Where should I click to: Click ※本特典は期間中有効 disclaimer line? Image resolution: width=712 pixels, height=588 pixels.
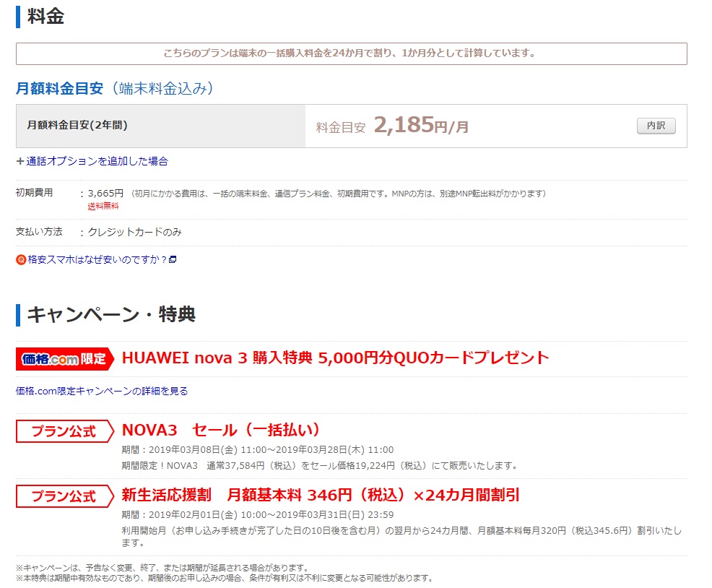(225, 578)
